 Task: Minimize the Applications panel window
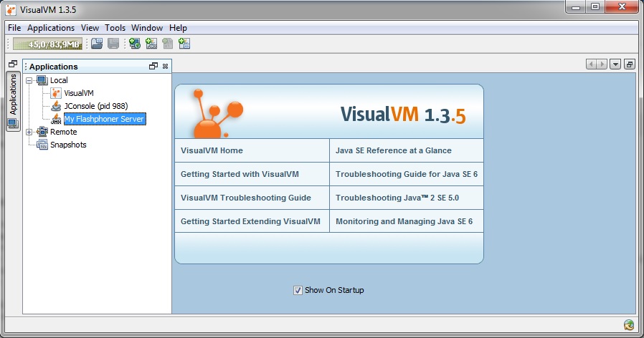click(x=153, y=66)
